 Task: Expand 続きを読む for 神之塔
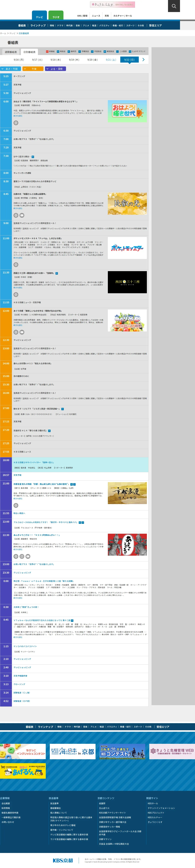click(18, 598)
